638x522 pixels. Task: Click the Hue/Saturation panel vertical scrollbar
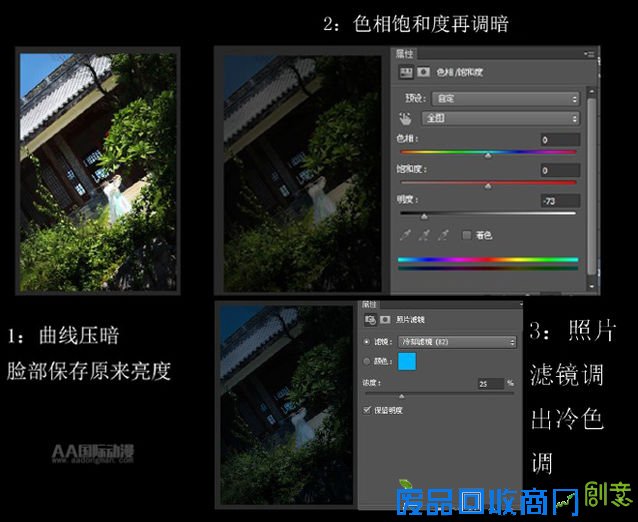point(592,186)
